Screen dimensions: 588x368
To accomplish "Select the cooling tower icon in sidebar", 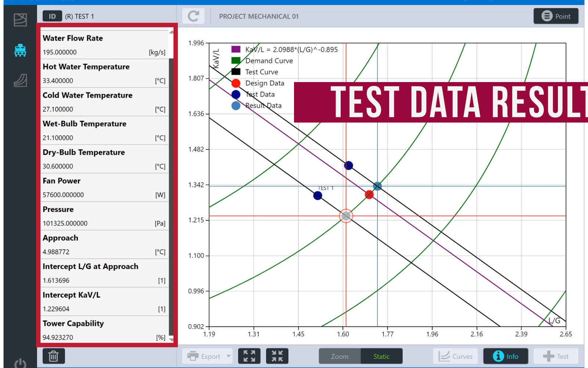I will (x=20, y=50).
